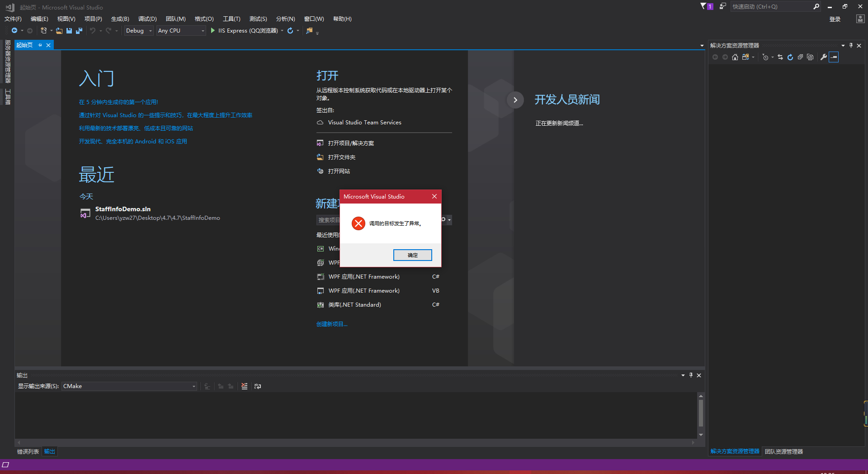
Task: Click the undo arrow in the toolbar
Action: (x=93, y=31)
